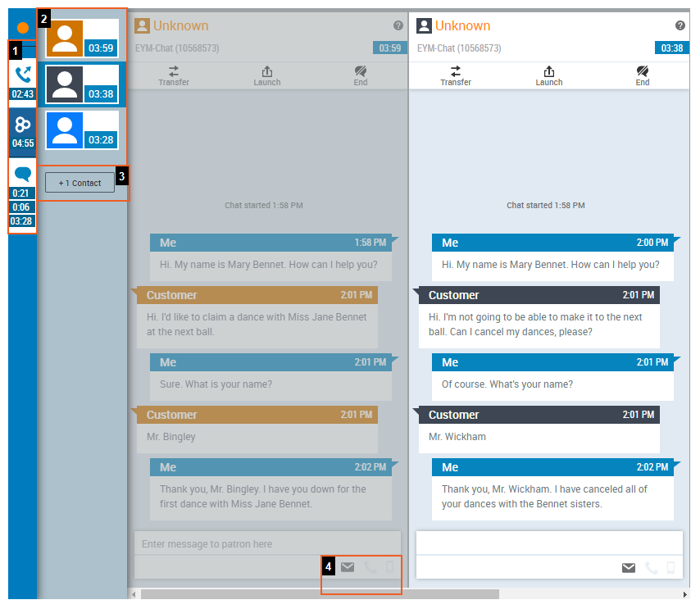
Task: End the left chat
Action: click(361, 76)
